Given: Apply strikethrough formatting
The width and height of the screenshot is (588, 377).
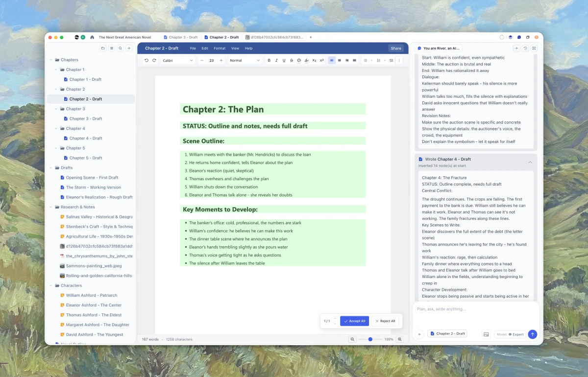Looking at the screenshot, I should pyautogui.click(x=292, y=60).
